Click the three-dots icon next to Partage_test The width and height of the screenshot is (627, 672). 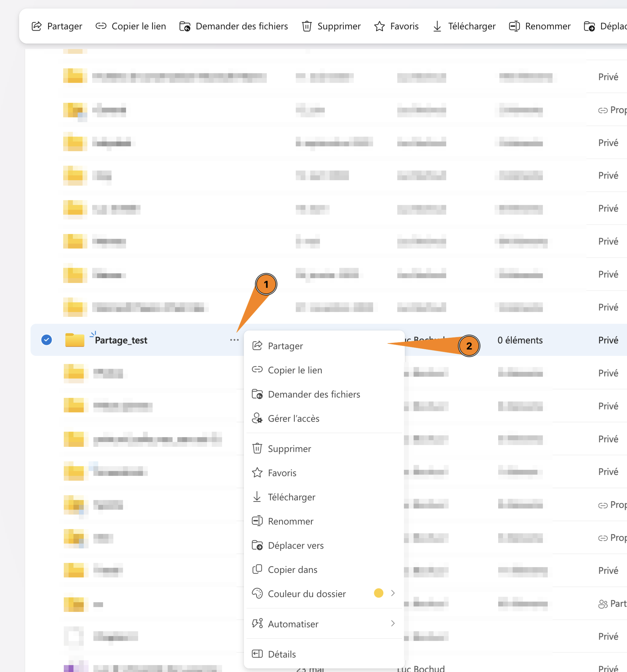(x=234, y=340)
